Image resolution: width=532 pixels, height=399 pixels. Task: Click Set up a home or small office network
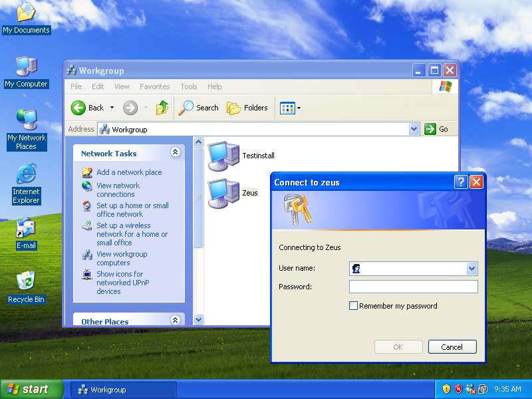pos(132,209)
